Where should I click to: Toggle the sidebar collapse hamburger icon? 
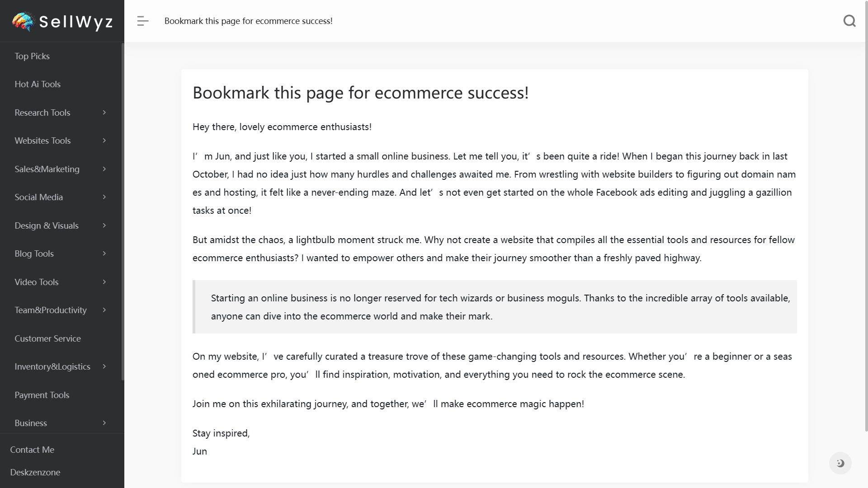click(x=143, y=21)
